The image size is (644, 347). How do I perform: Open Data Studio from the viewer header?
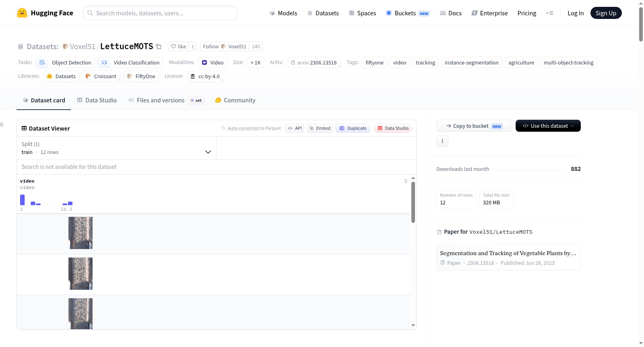393,128
